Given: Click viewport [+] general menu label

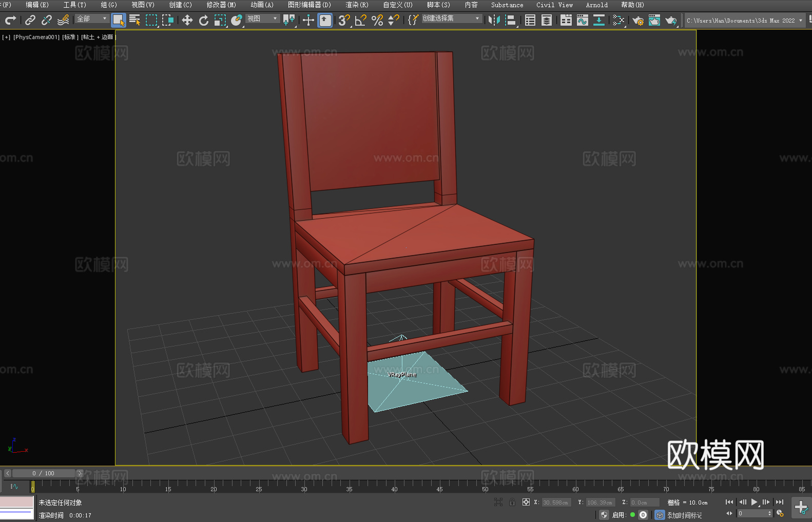Looking at the screenshot, I should click(6, 37).
